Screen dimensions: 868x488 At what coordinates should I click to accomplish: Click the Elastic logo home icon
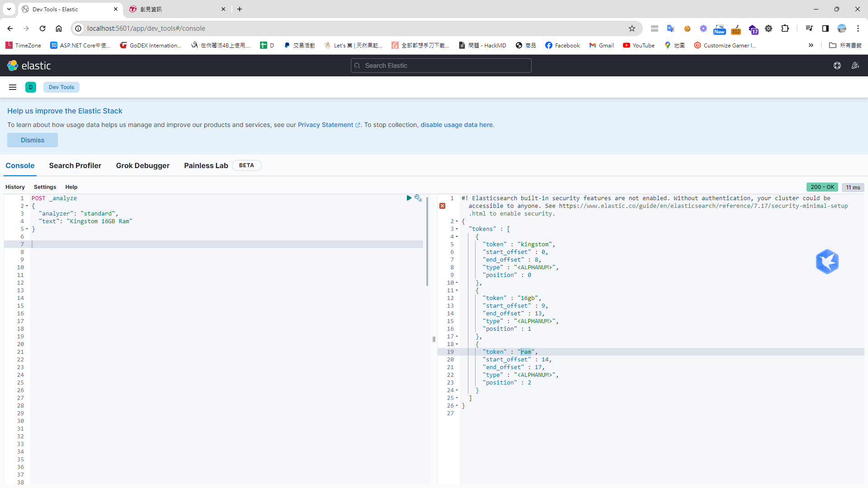point(13,66)
